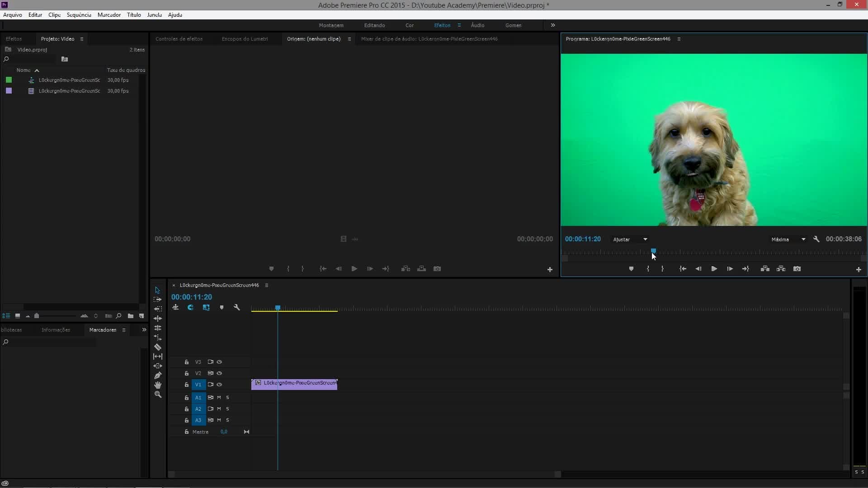Open timeline sequence panel menu

click(x=266, y=285)
